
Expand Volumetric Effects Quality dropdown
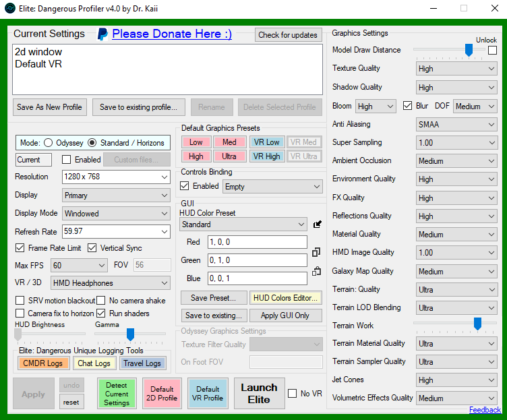coord(456,398)
